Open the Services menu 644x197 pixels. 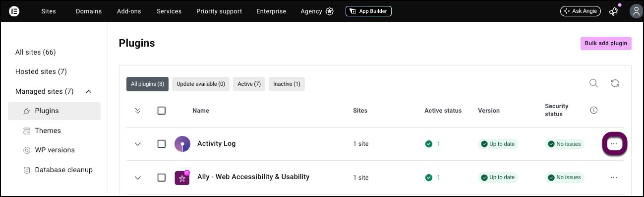point(169,11)
